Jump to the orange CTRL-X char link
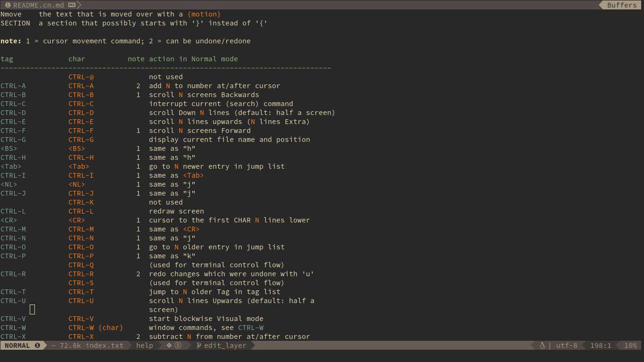 pyautogui.click(x=81, y=337)
